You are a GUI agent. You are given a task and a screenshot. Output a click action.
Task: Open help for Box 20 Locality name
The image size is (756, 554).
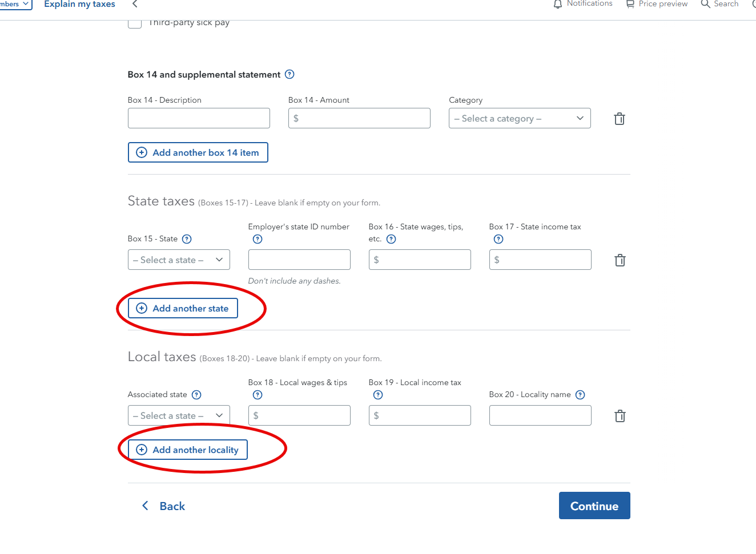580,395
